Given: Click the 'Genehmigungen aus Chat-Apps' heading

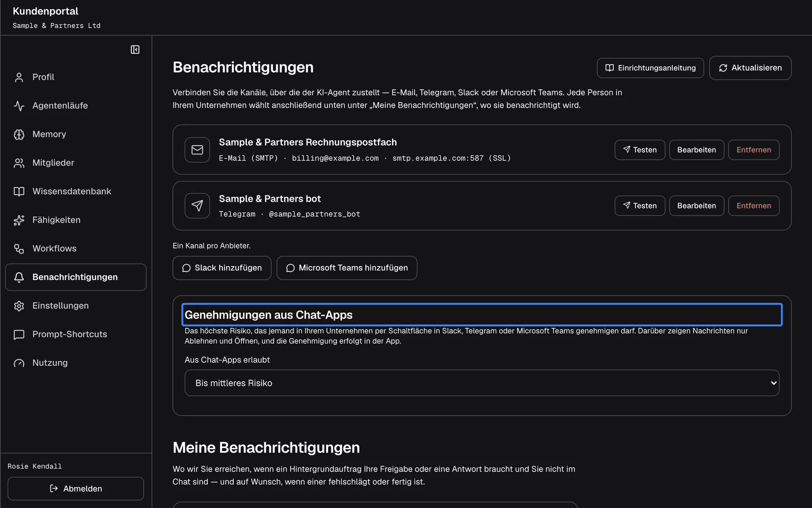Looking at the screenshot, I should 268,315.
